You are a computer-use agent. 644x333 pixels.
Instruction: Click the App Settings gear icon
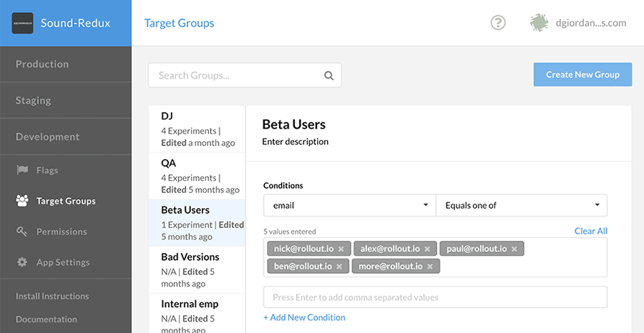[22, 263]
